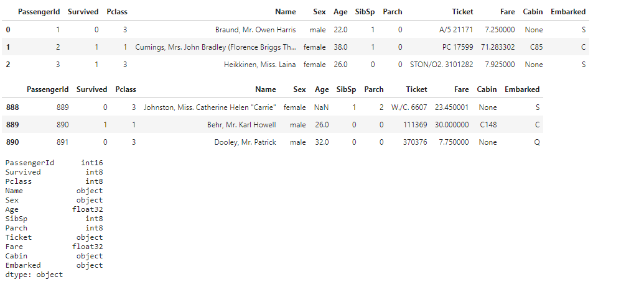Screen dimensions: 644x282
Task: Select the Ticket column header in the first table
Action: [x=462, y=12]
